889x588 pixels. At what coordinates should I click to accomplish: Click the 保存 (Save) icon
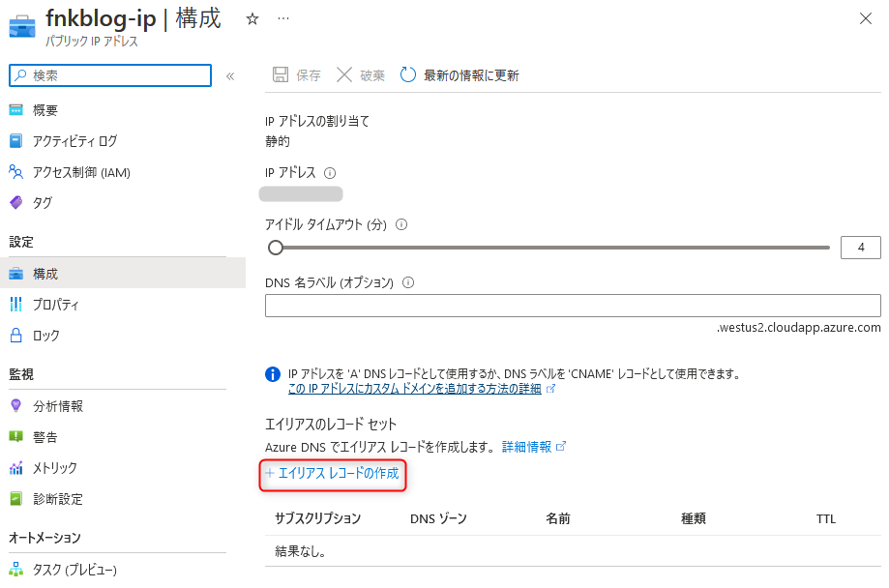tap(281, 74)
